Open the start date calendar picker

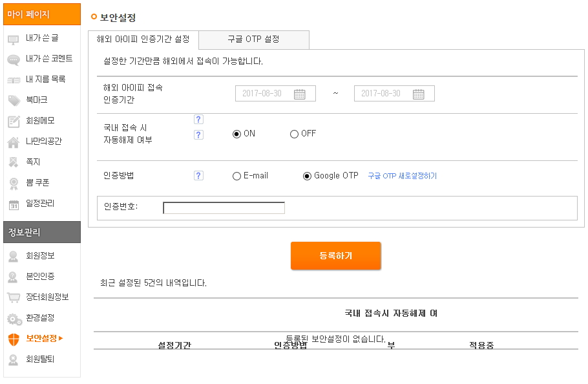300,94
